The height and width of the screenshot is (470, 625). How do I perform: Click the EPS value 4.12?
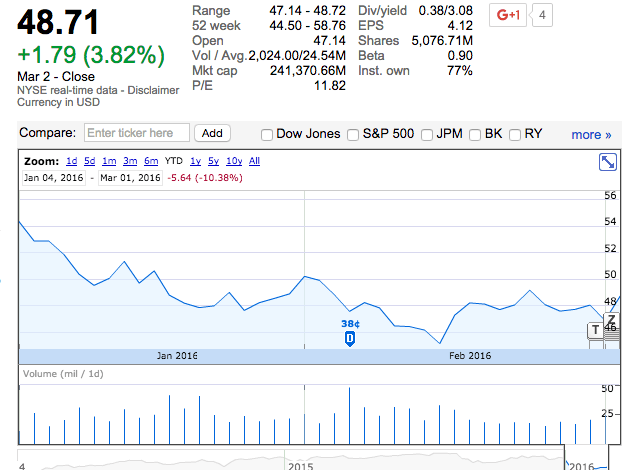pyautogui.click(x=460, y=26)
